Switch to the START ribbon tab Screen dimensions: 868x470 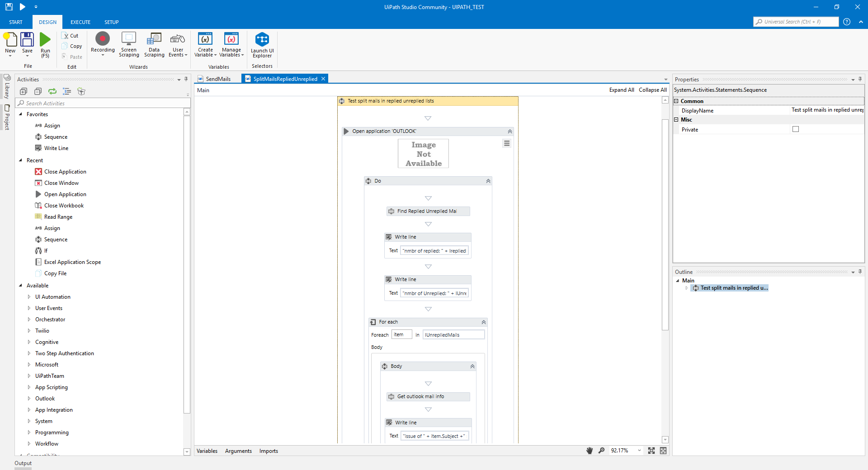click(x=16, y=22)
